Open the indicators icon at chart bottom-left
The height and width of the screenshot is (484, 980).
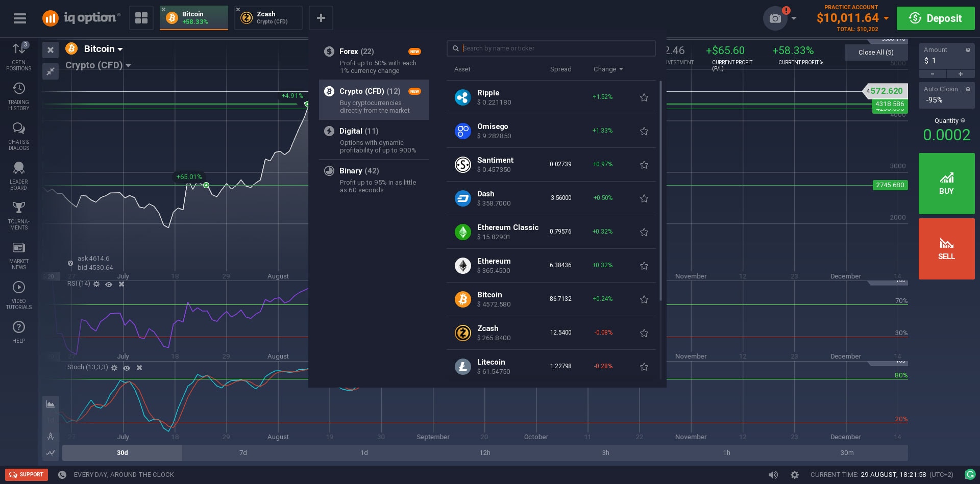point(51,452)
